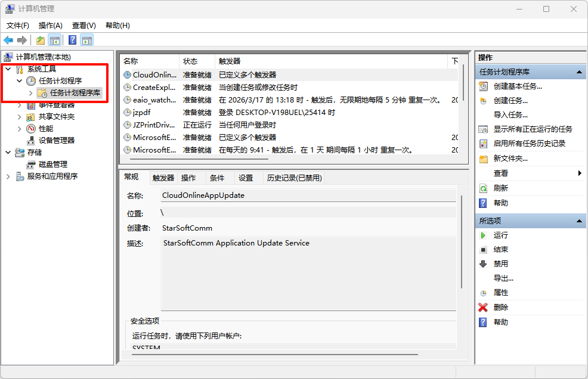Open the 操作(A) menu
Screen dimensions: 588x379
coord(50,26)
